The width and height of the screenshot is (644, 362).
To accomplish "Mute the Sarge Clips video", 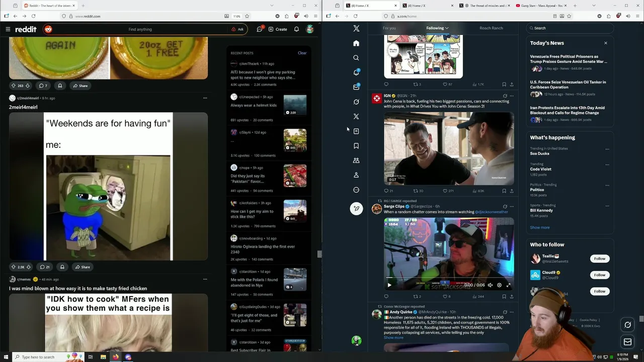I will pos(490,285).
